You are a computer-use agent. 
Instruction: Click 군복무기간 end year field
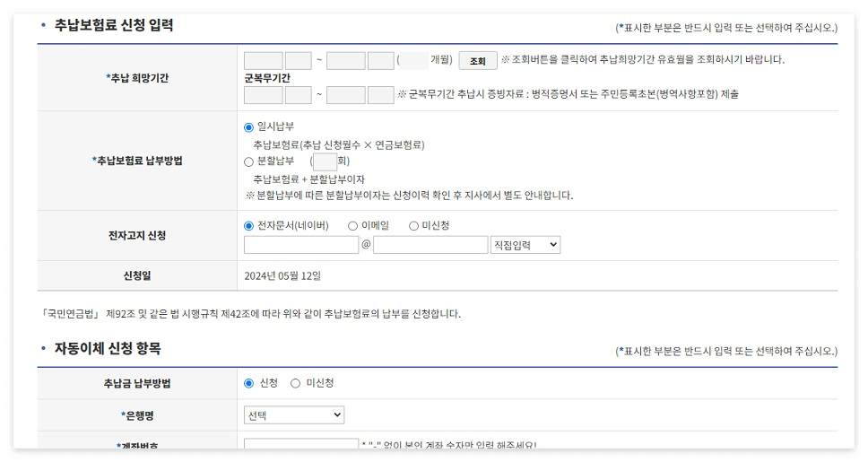click(346, 95)
